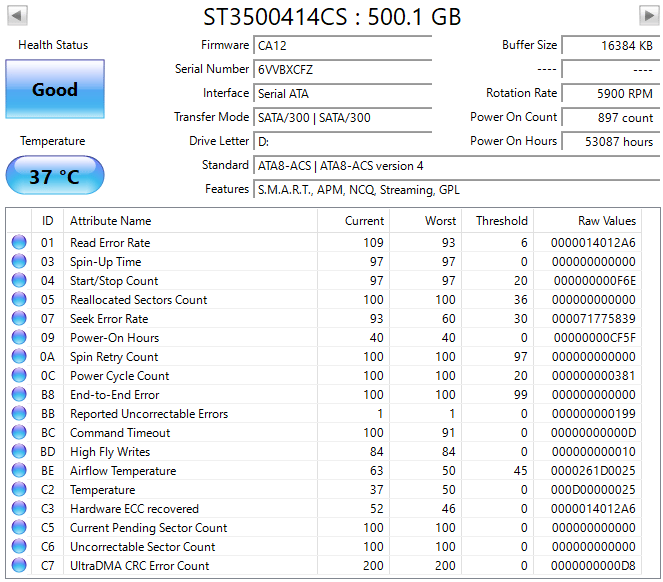Click the Drive Letter field D:

point(342,142)
